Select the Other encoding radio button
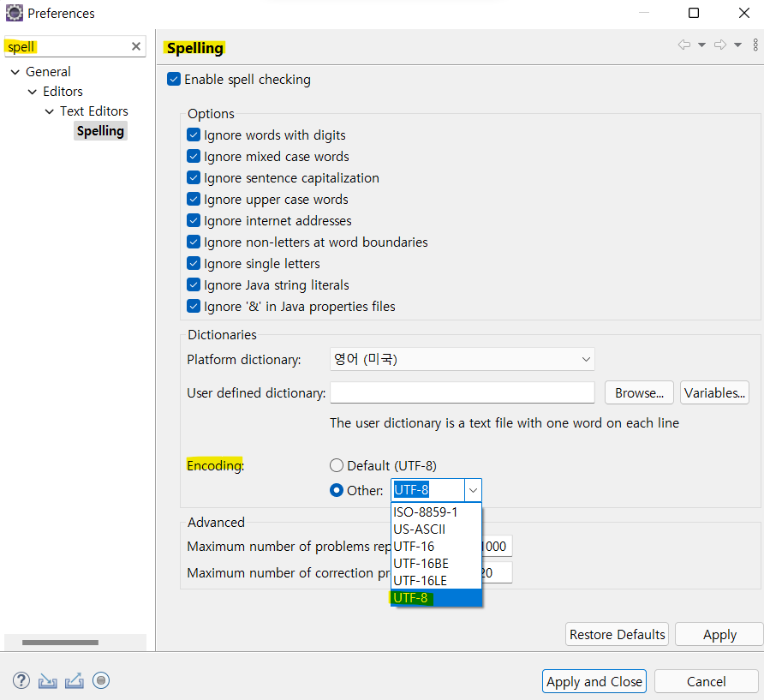The width and height of the screenshot is (764, 700). pyautogui.click(x=337, y=490)
